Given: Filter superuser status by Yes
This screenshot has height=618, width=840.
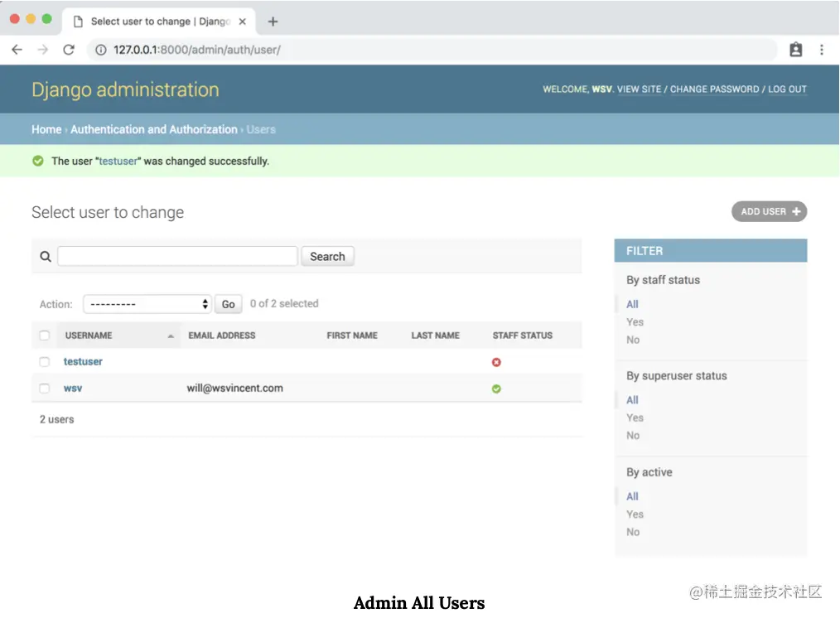Looking at the screenshot, I should click(x=635, y=418).
